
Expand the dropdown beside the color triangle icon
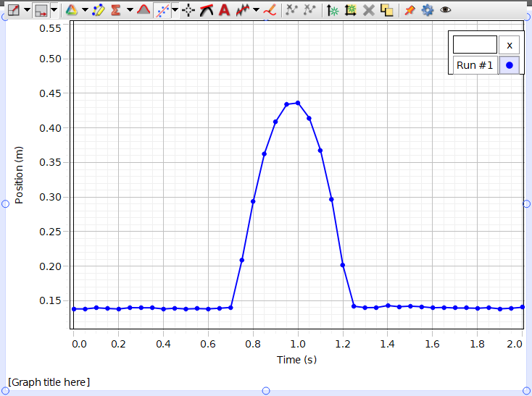(x=85, y=10)
